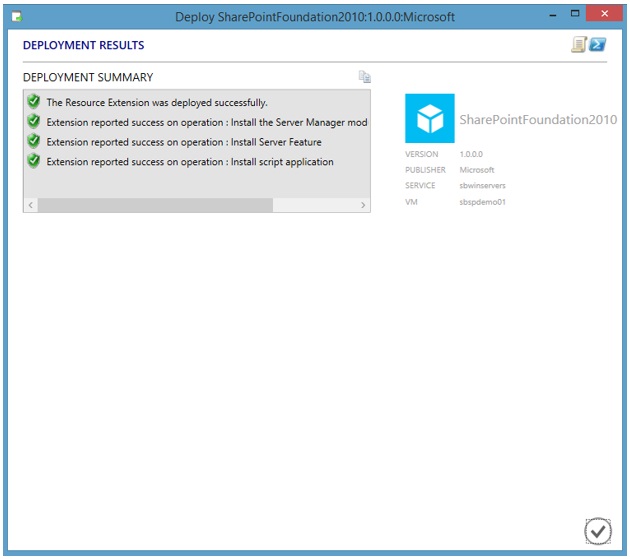Click the checkmark finish button

coord(598,531)
